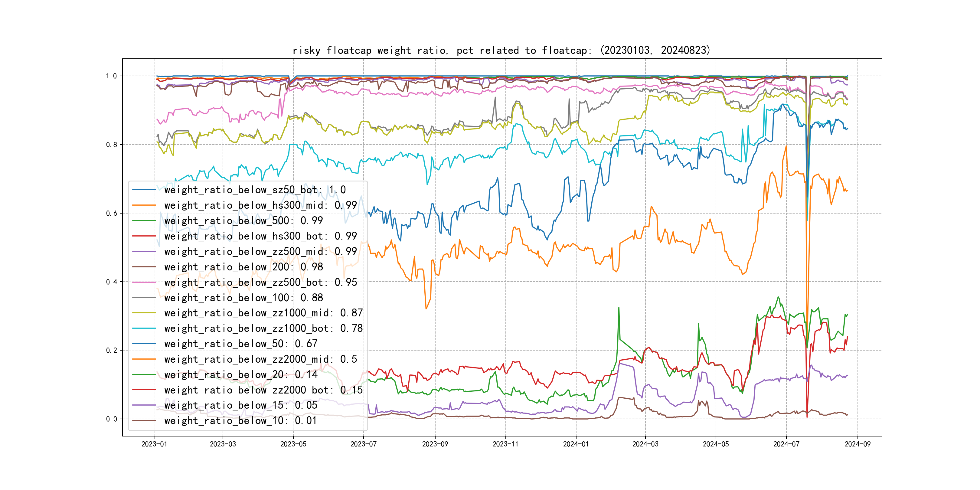Click the gray legend line for weight_ratio_below_100
Viewport: 980px width, 490px height.
(x=144, y=298)
